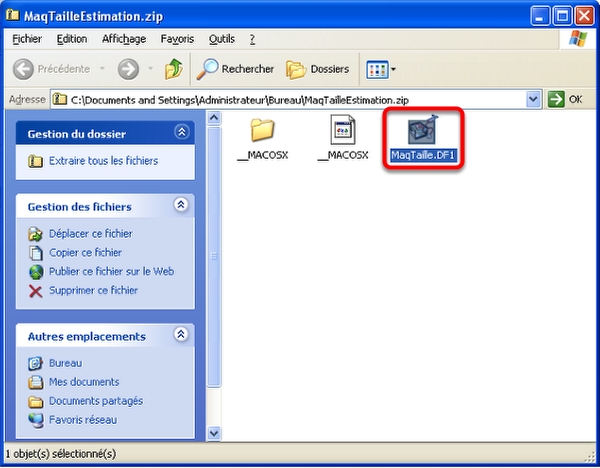Select the MaqTaille.DF1 file icon

(x=422, y=130)
